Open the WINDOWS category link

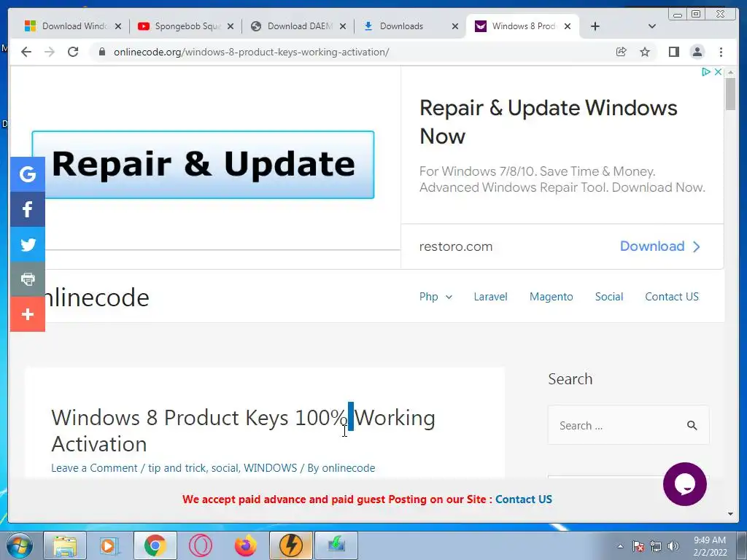pyautogui.click(x=270, y=468)
